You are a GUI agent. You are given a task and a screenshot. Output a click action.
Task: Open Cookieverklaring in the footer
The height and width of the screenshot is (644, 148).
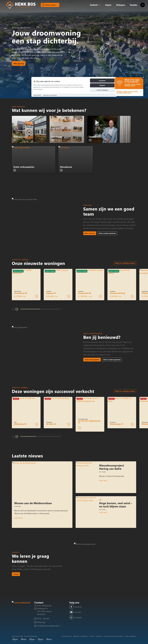click(66, 636)
